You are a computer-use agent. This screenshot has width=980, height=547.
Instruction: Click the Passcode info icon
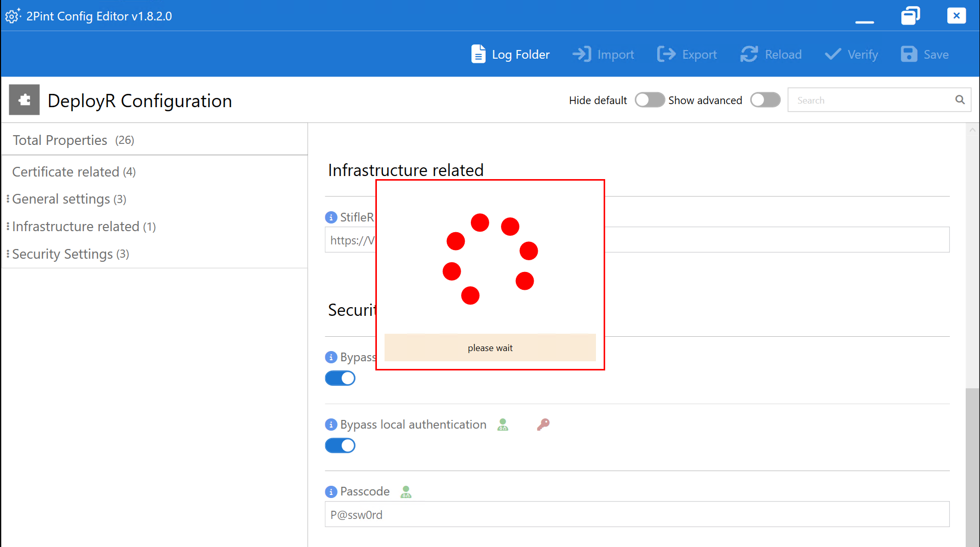click(x=331, y=491)
